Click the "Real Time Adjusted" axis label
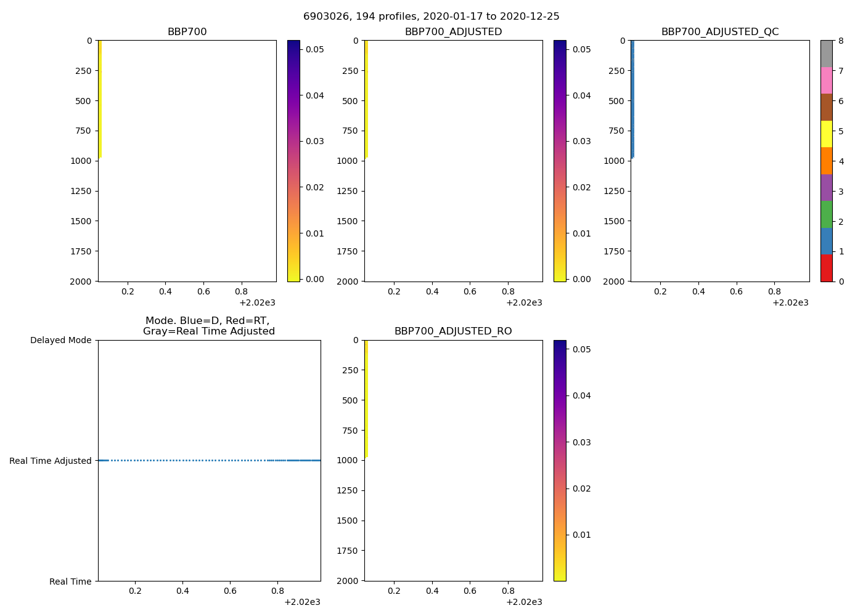863x616 pixels. coord(50,461)
